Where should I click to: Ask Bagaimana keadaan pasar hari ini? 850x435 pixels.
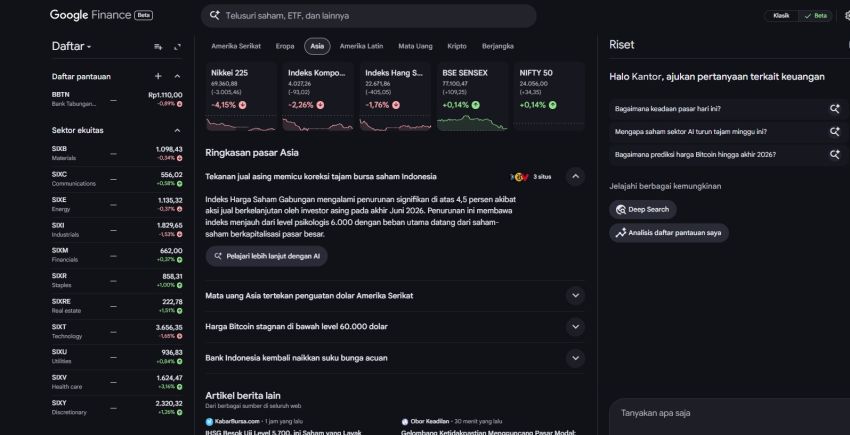click(x=667, y=109)
